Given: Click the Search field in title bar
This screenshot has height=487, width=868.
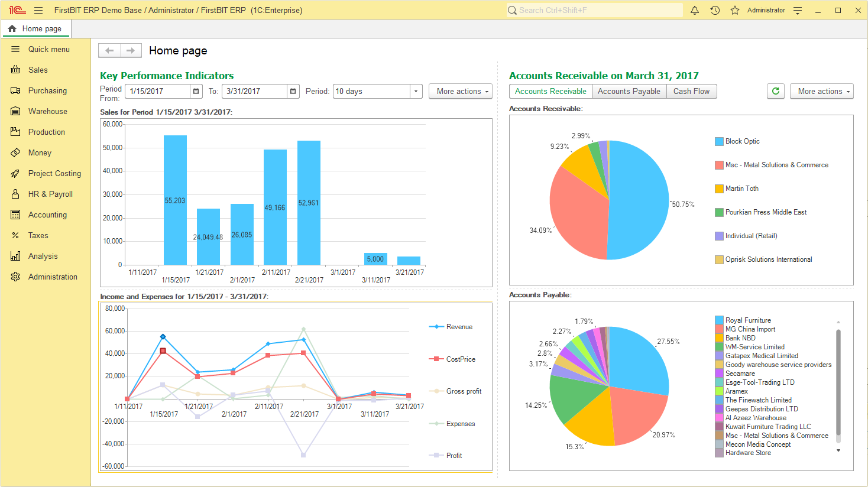Looking at the screenshot, I should 597,10.
